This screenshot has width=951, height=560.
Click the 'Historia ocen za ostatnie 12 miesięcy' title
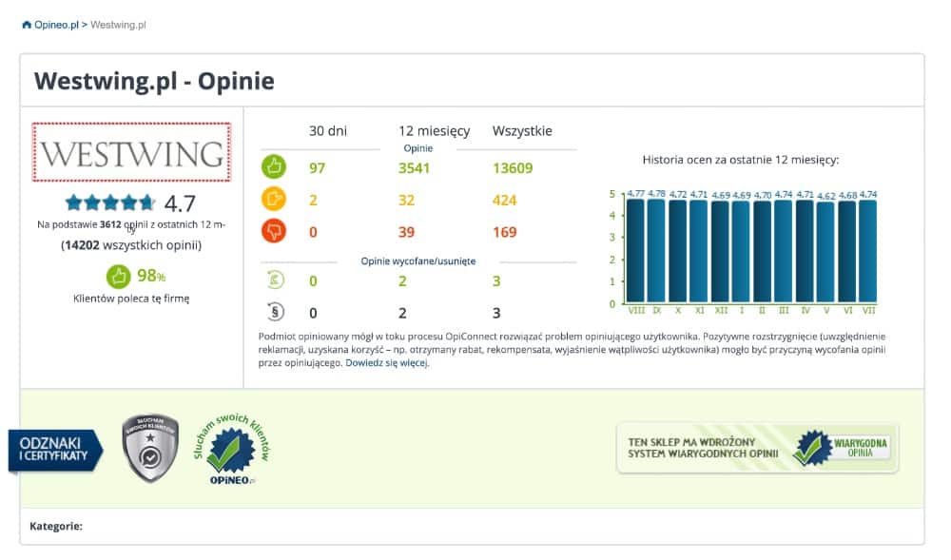[741, 160]
